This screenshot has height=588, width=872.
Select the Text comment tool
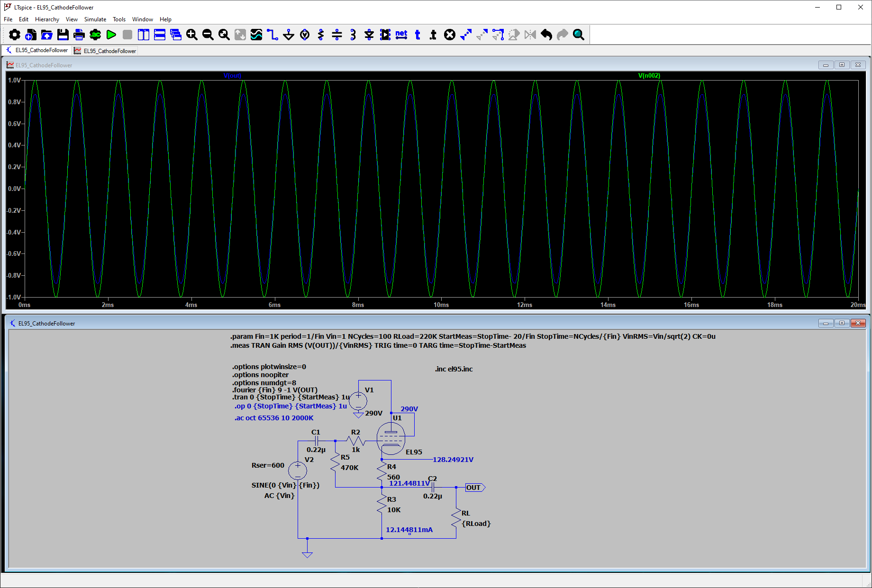(418, 35)
